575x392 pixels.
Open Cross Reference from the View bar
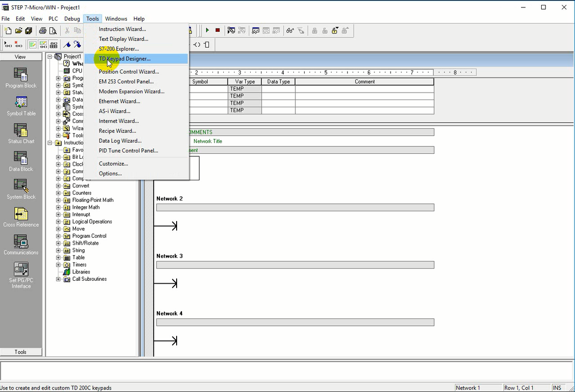pos(21,217)
